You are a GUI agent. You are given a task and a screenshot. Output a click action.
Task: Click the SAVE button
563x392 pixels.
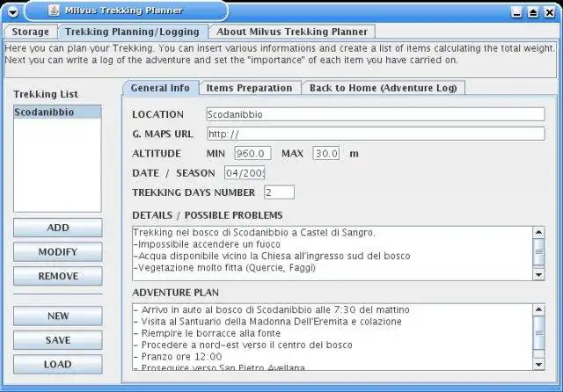coord(58,340)
